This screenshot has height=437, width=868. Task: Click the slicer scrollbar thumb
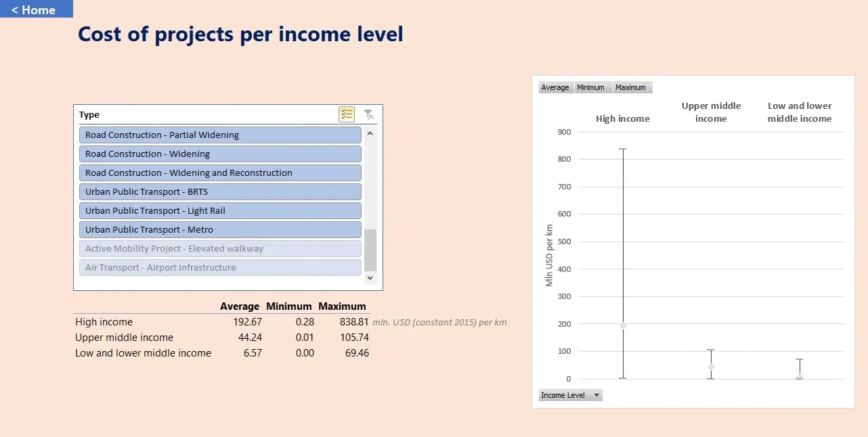[x=370, y=250]
